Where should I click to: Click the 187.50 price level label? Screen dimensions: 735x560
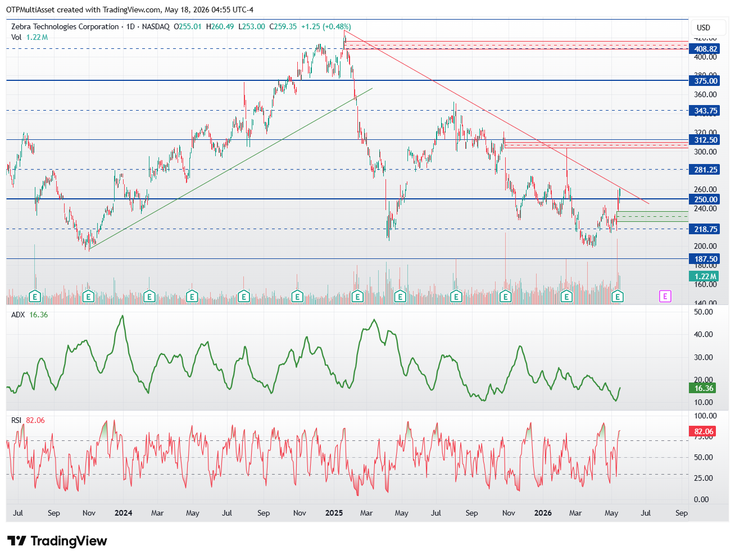pos(706,259)
